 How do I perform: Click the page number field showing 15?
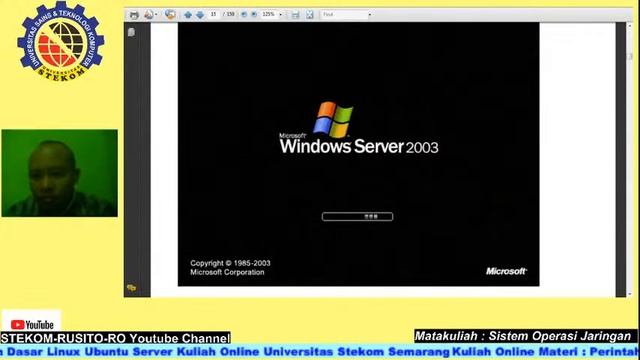[x=213, y=14]
